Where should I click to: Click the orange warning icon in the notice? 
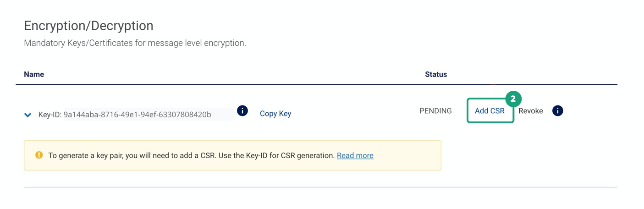[39, 155]
